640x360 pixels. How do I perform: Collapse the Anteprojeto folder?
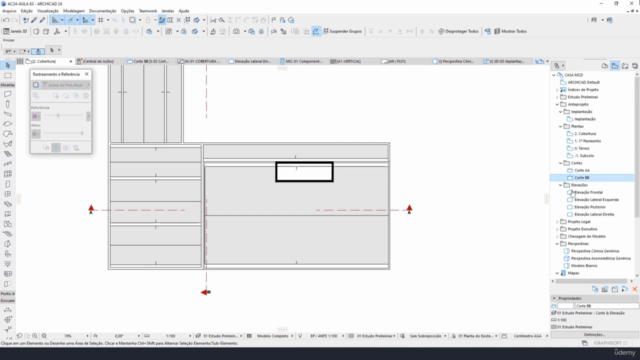pyautogui.click(x=558, y=104)
